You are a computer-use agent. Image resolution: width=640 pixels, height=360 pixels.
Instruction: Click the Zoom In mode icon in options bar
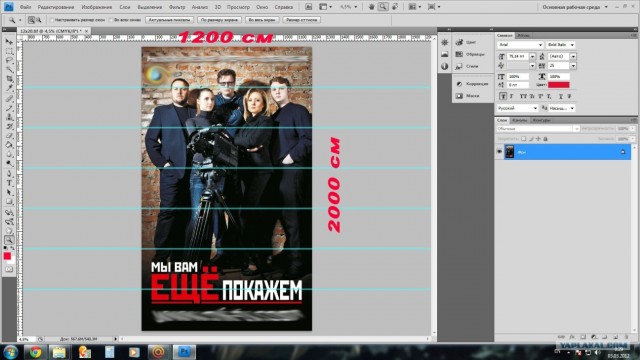coord(31,20)
